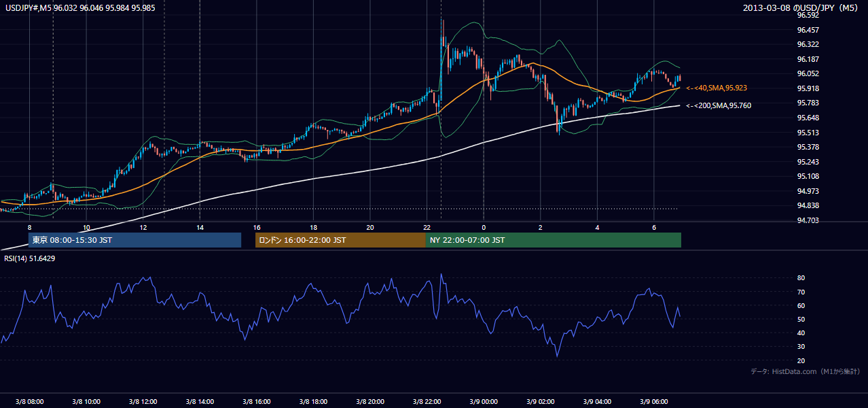Click the RSI 70 level label

point(801,292)
